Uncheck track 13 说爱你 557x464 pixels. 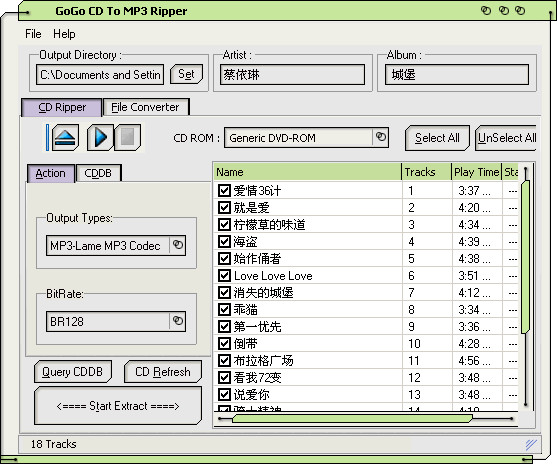click(x=224, y=395)
